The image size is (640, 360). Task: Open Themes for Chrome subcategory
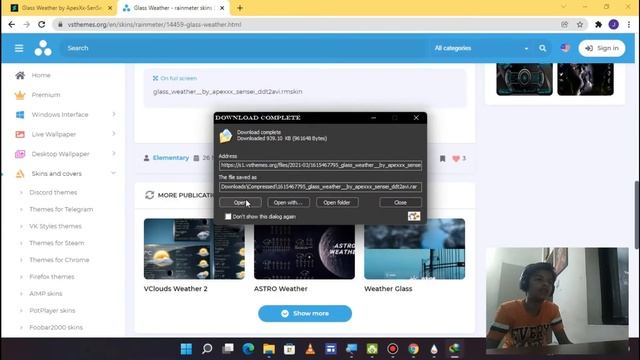pyautogui.click(x=59, y=260)
